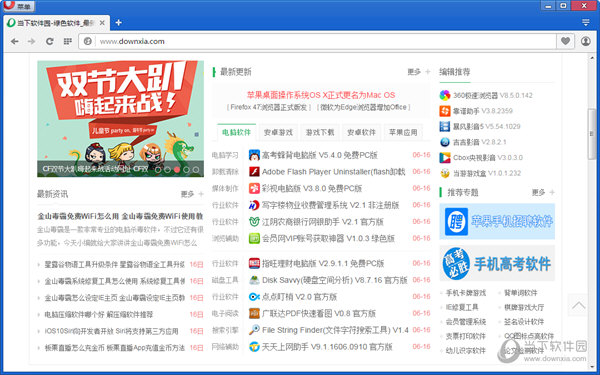Click the 高考蜂背电脑版 icon

point(254,155)
